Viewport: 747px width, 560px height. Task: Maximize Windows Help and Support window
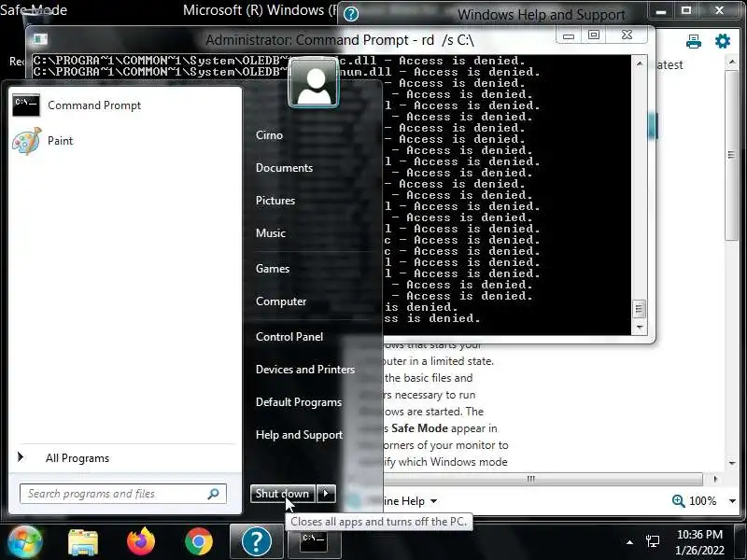coord(686,10)
